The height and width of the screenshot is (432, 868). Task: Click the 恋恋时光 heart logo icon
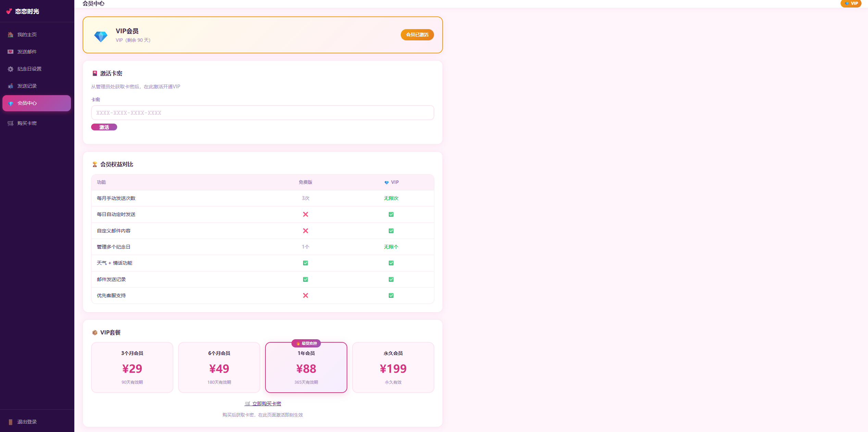[x=9, y=11]
